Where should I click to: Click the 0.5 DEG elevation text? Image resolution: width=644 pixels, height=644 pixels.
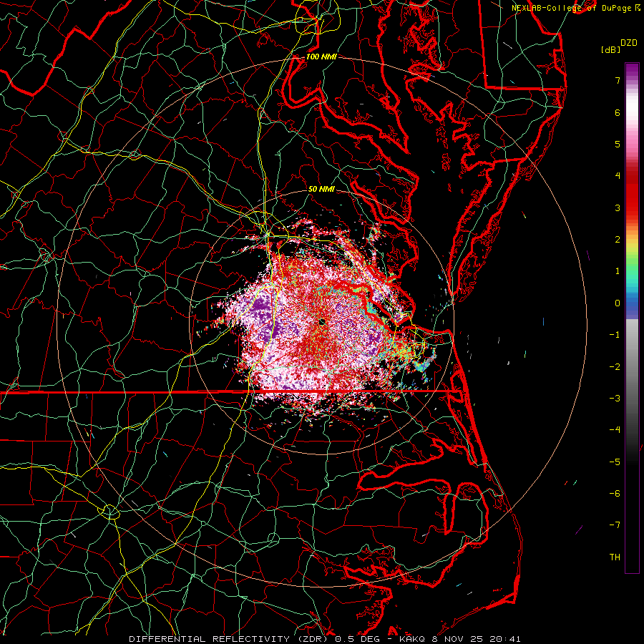(357, 639)
